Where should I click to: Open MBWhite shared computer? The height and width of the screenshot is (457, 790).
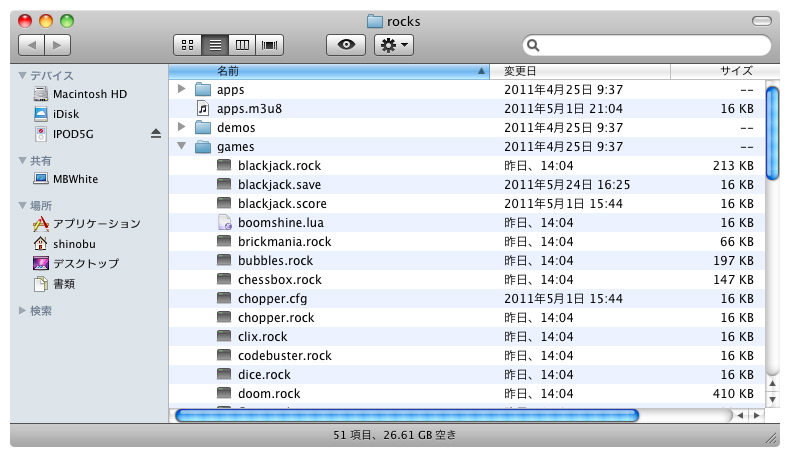point(74,179)
